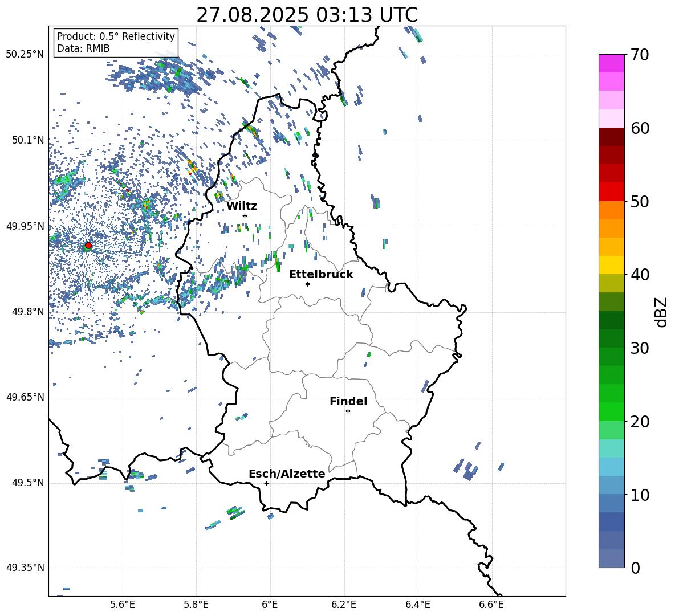This screenshot has height=616, width=675.
Task: Click the 6°E longitude label
Action: [270, 605]
